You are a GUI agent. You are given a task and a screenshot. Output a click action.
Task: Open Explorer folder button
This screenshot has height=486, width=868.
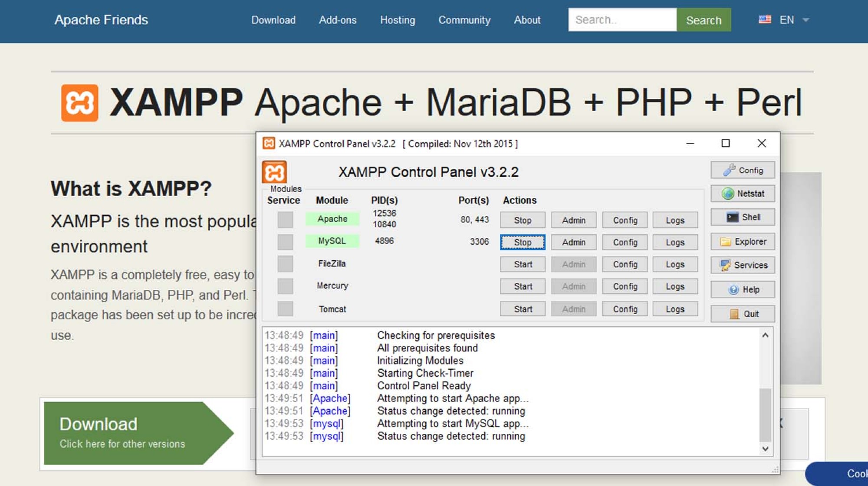[x=743, y=241]
